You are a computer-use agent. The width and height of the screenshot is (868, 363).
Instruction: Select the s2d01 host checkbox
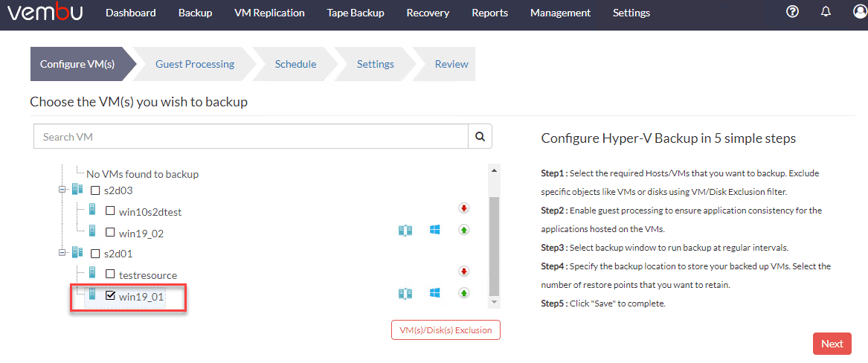point(95,254)
